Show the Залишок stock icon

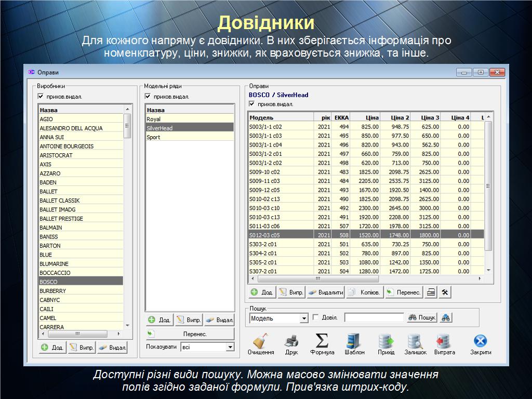(x=415, y=341)
